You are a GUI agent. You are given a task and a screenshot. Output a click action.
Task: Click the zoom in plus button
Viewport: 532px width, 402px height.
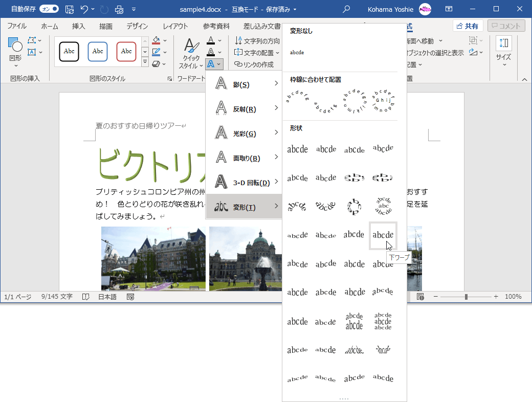496,297
